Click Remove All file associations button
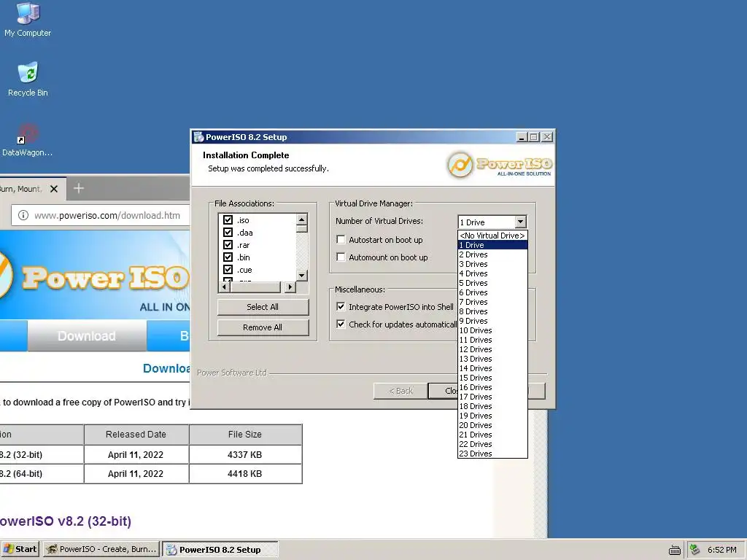 point(263,327)
